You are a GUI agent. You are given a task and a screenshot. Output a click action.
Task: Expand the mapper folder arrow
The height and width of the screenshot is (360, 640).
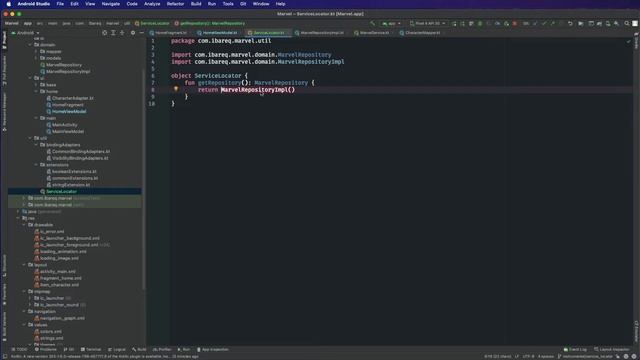coord(36,51)
